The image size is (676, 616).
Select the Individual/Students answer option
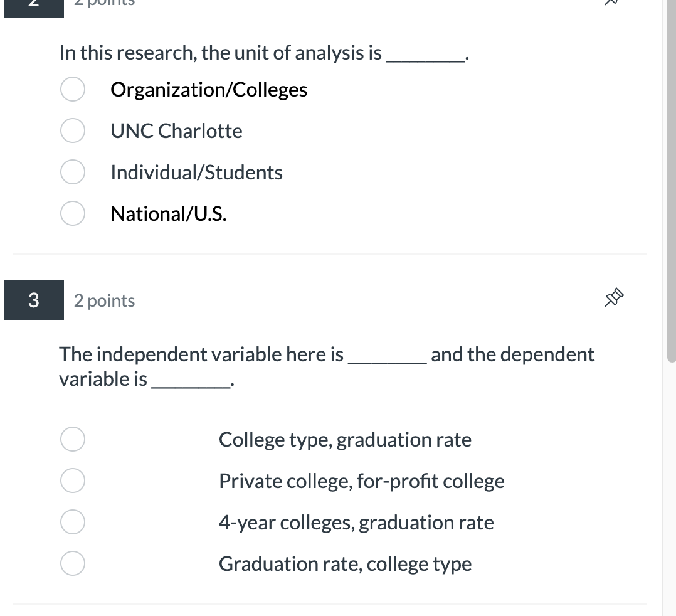(x=72, y=172)
